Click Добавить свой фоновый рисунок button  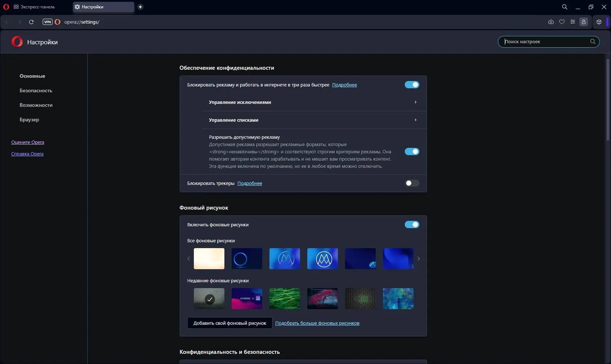[229, 323]
